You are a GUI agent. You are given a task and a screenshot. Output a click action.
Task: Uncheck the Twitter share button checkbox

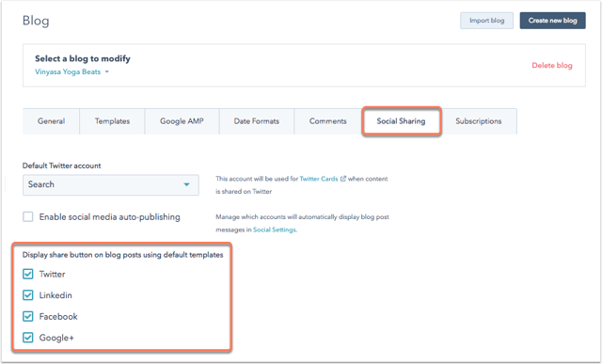(x=28, y=274)
